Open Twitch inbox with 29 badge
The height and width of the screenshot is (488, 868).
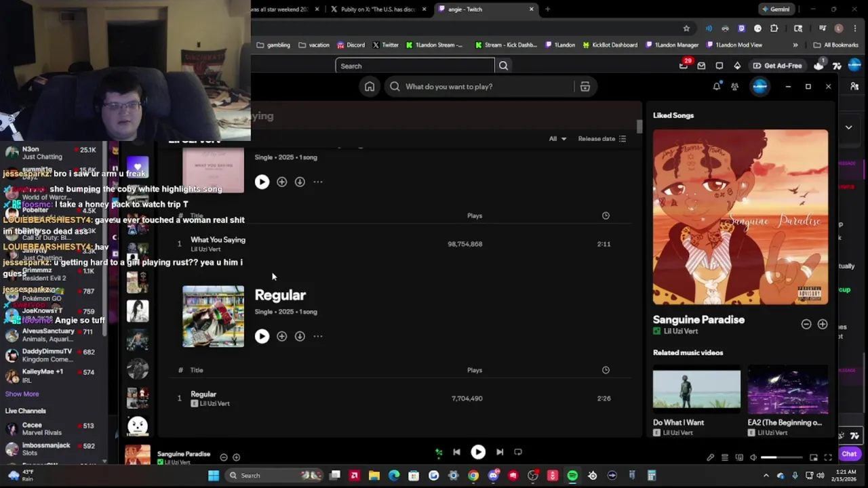[x=684, y=65]
